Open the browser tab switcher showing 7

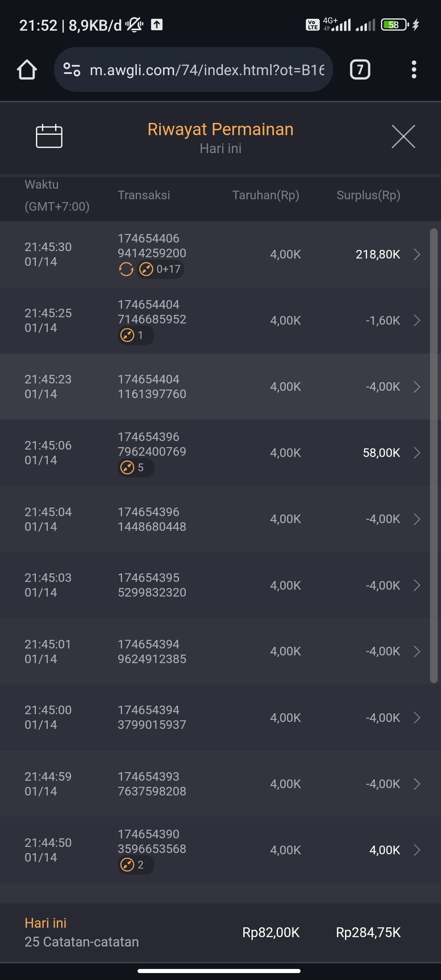click(x=360, y=70)
